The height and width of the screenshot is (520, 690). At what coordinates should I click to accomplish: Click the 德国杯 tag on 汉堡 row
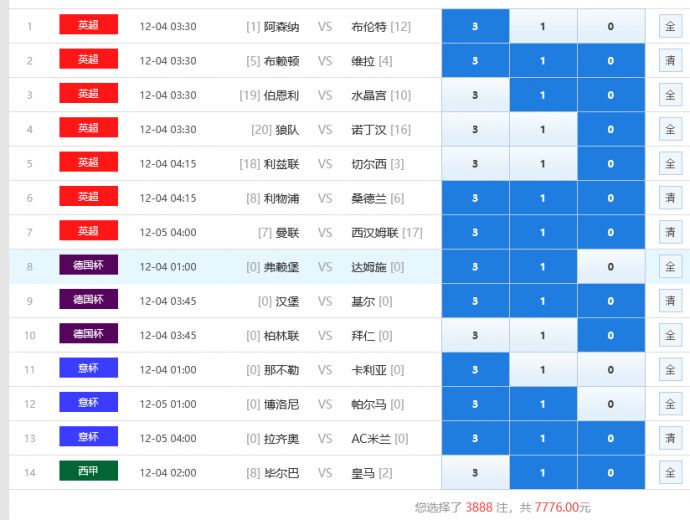pyautogui.click(x=88, y=300)
